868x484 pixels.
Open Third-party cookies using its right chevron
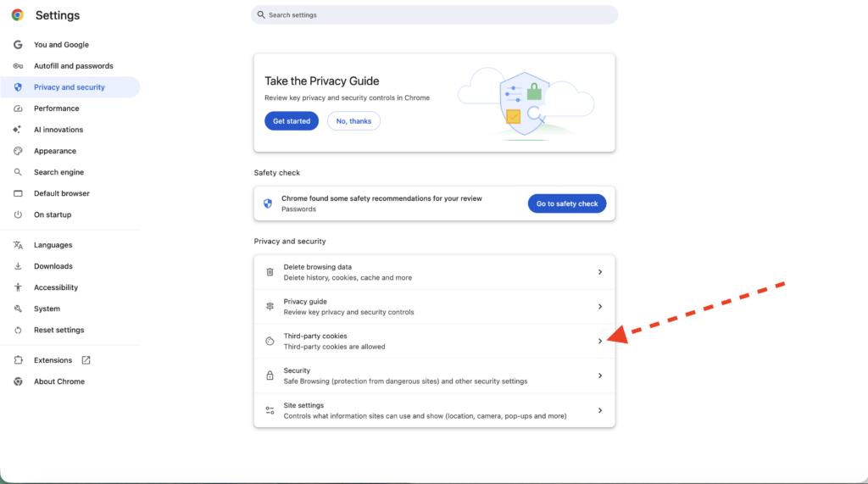coord(600,341)
